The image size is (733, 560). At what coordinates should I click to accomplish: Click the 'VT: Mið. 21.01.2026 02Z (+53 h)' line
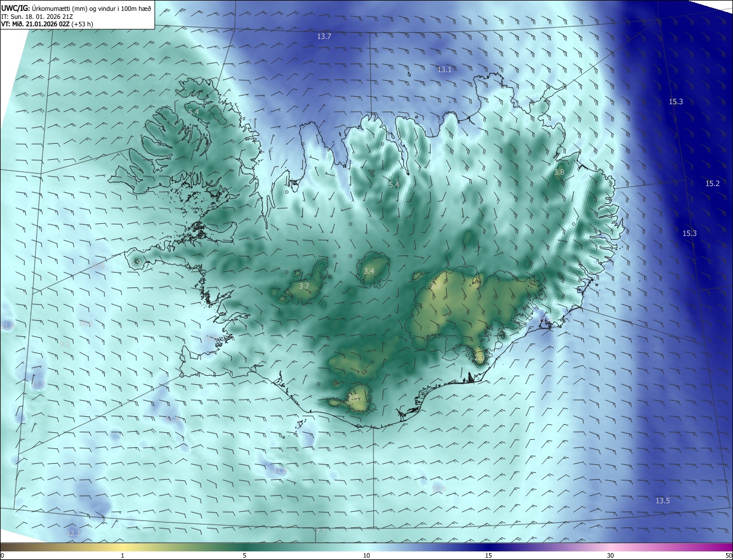click(x=47, y=24)
